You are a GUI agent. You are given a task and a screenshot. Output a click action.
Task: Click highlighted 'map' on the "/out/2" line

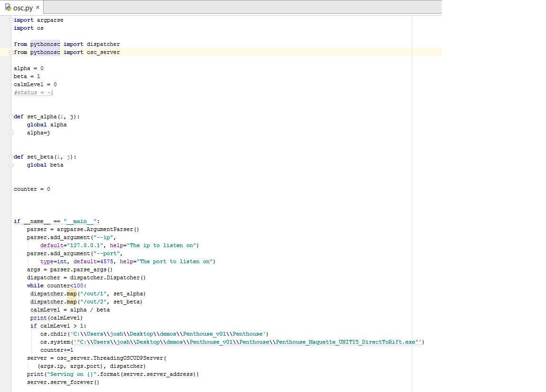click(x=72, y=302)
